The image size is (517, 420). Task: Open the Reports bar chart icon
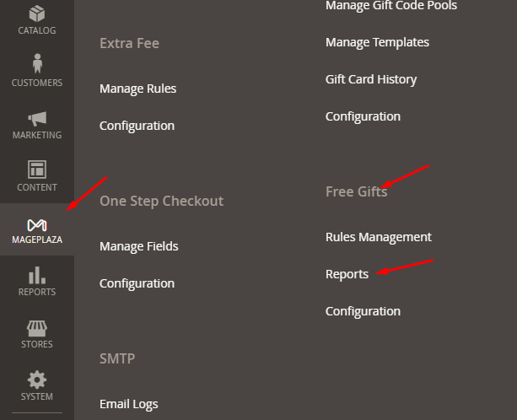[x=36, y=275]
